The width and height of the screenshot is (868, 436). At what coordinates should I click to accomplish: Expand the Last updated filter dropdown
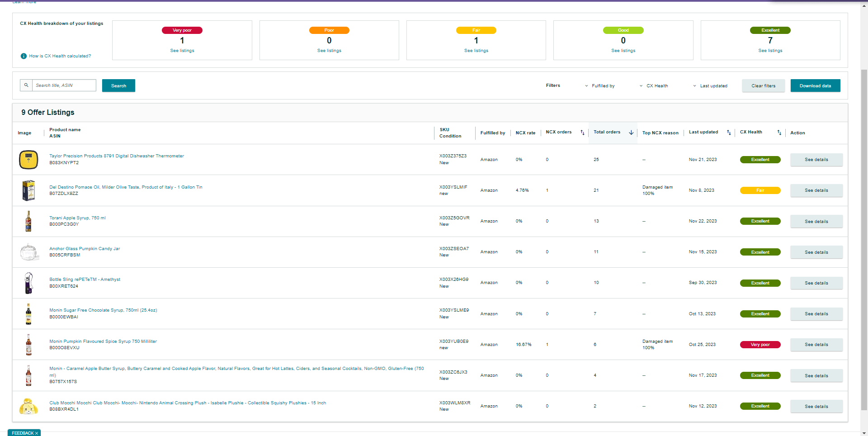(710, 86)
